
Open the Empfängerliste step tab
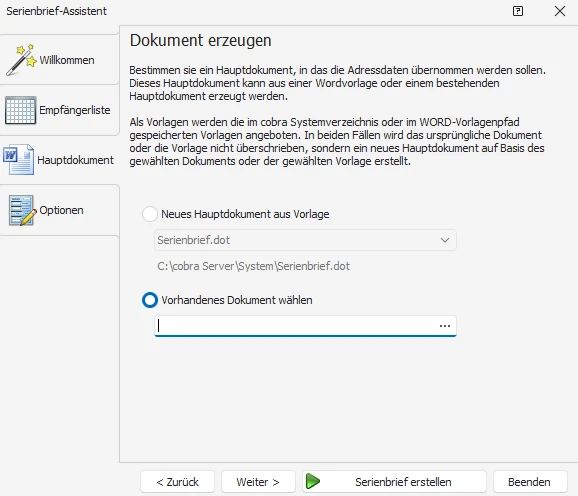(x=59, y=110)
